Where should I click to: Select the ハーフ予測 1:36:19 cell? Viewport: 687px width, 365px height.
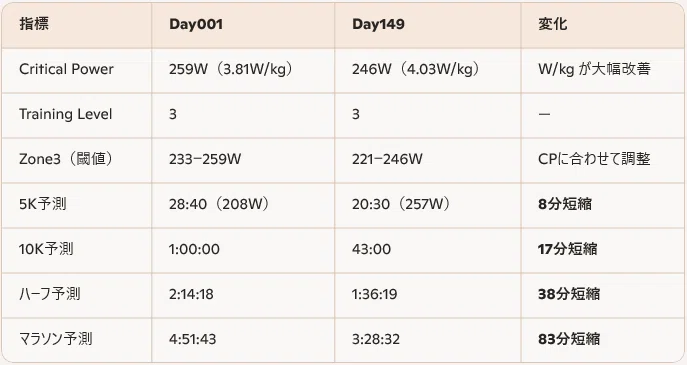[x=375, y=294]
